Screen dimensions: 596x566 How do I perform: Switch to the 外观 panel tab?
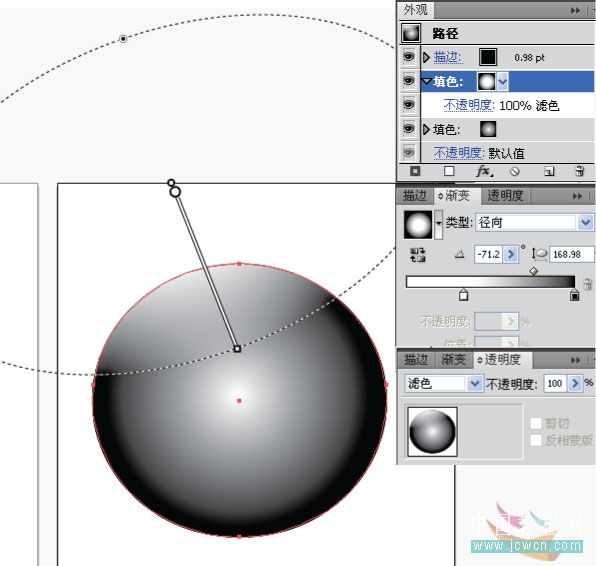415,10
